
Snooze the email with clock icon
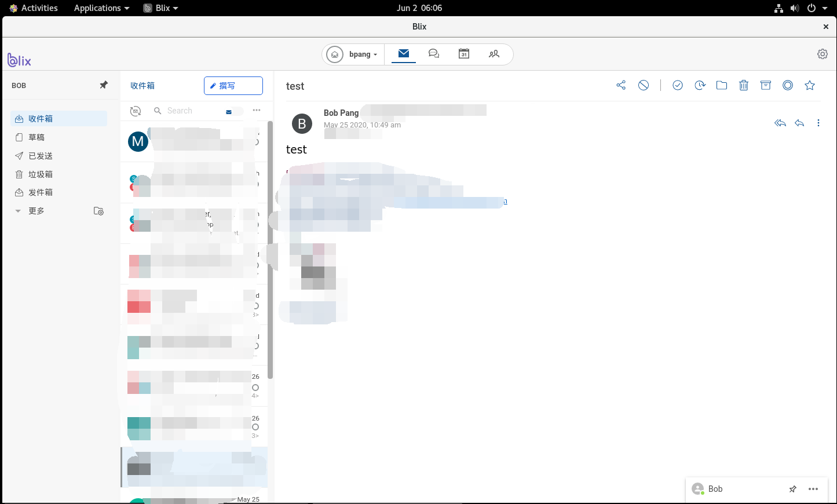(x=700, y=85)
